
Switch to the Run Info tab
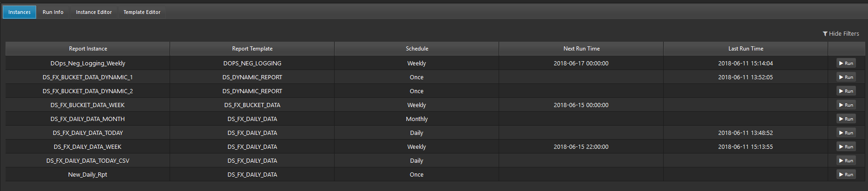pos(53,12)
